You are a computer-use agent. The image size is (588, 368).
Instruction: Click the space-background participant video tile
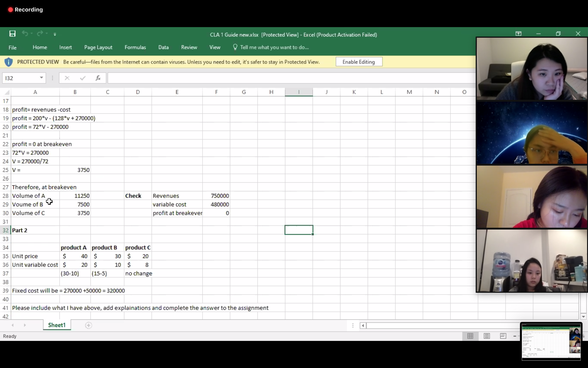(532, 133)
